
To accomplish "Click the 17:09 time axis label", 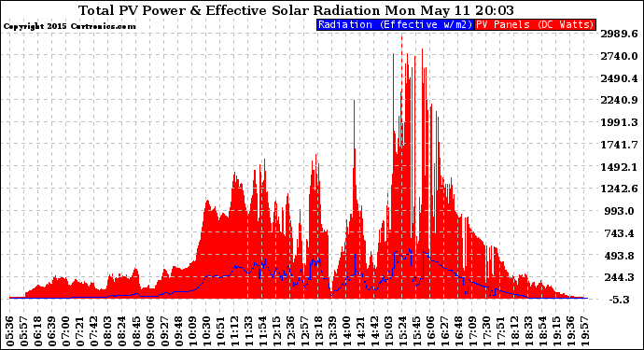I will 472,330.
